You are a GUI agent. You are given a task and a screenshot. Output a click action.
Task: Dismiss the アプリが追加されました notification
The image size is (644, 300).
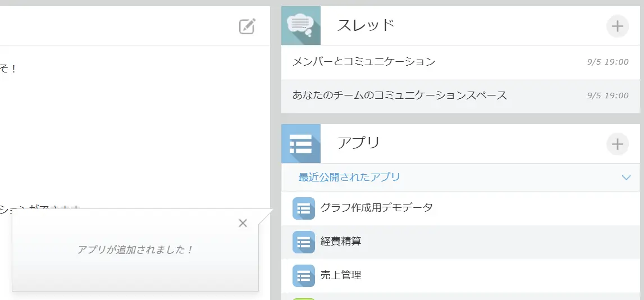[x=243, y=223]
